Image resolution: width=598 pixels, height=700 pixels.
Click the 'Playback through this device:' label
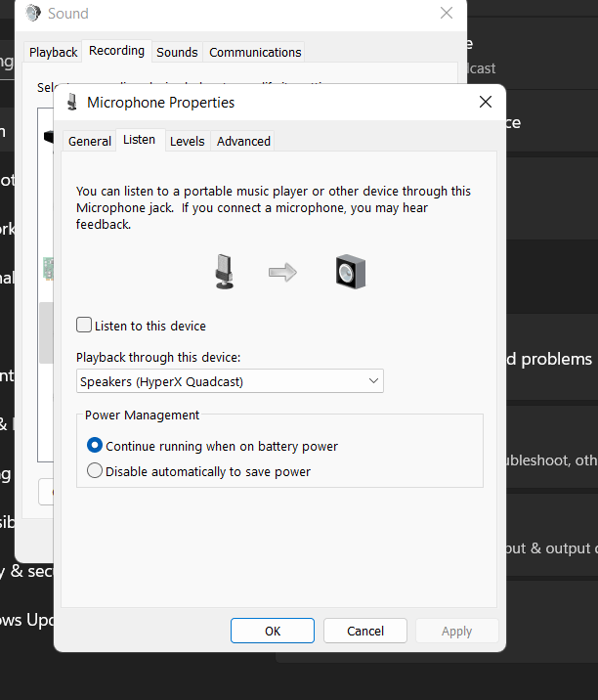click(x=158, y=358)
